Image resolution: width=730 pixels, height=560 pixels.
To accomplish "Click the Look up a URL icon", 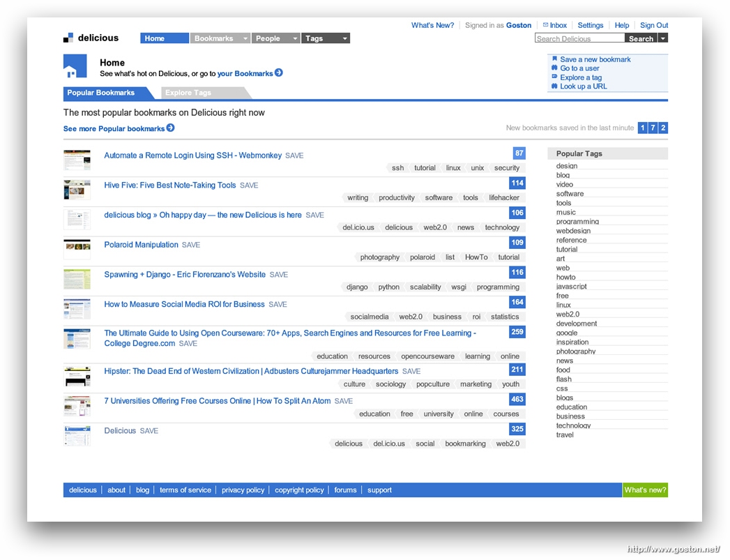I will click(x=554, y=86).
